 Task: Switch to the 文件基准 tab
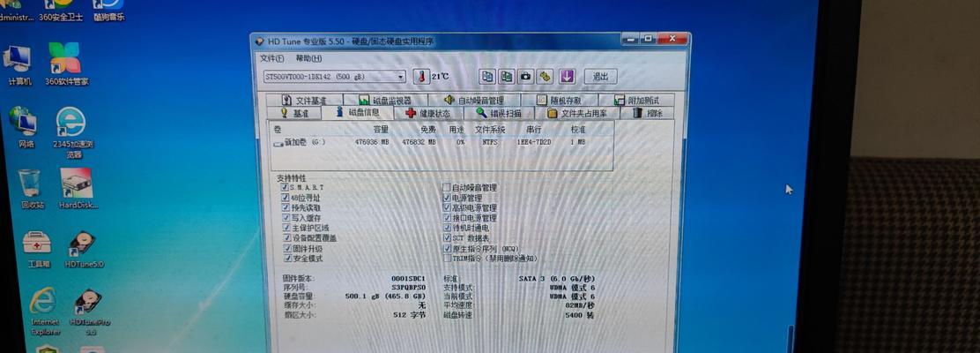tap(304, 100)
